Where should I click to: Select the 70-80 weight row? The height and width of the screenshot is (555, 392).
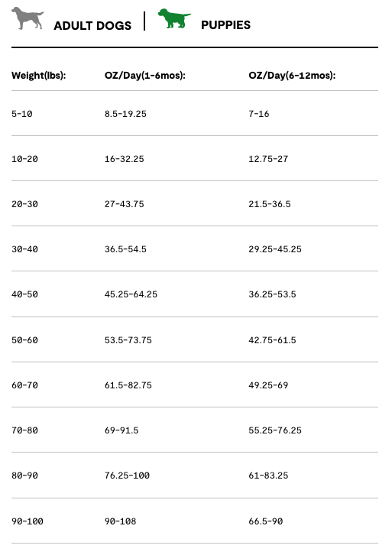pos(195,430)
